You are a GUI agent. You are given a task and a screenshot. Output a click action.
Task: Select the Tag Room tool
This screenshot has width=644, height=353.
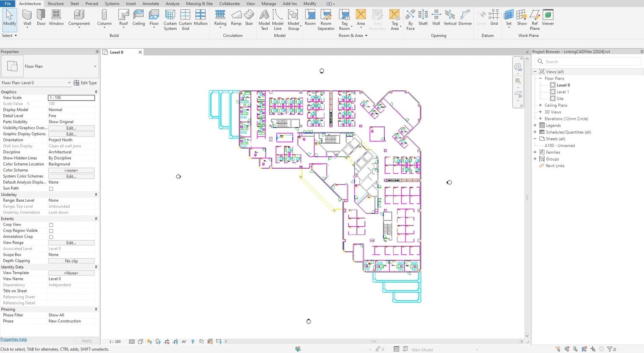coord(344,20)
